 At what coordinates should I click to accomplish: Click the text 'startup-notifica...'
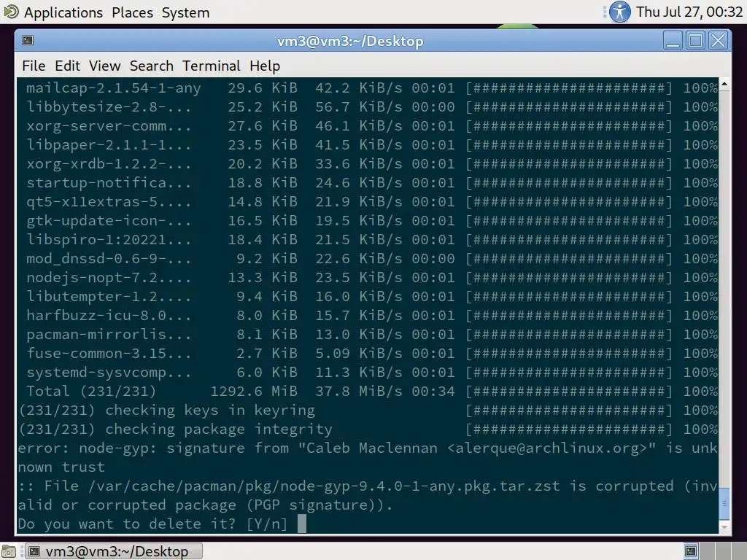point(109,183)
